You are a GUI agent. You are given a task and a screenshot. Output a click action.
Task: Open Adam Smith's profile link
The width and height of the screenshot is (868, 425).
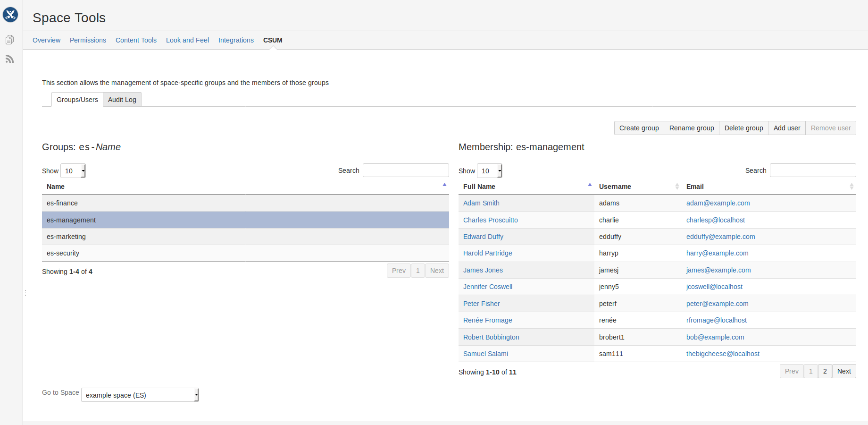pyautogui.click(x=481, y=203)
